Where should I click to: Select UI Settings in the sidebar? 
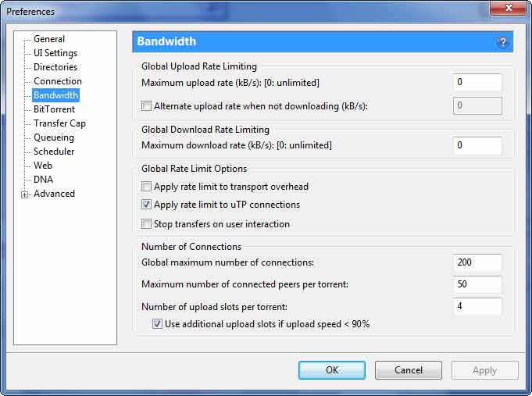tap(55, 53)
